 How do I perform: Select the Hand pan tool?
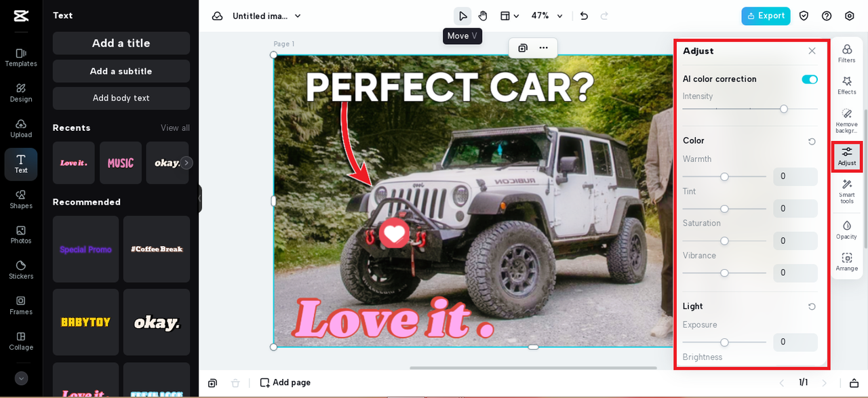point(483,16)
